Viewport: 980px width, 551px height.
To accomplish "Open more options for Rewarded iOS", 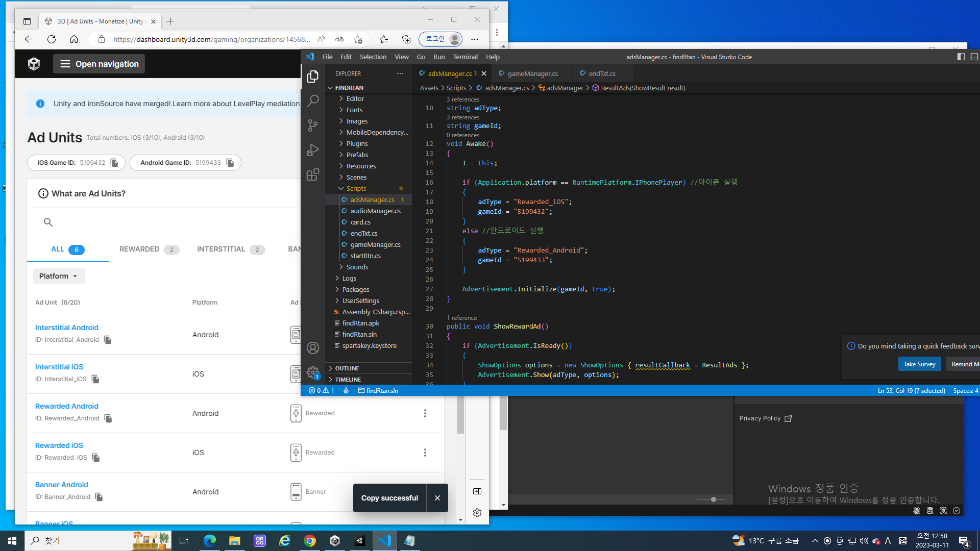I will coord(425,453).
